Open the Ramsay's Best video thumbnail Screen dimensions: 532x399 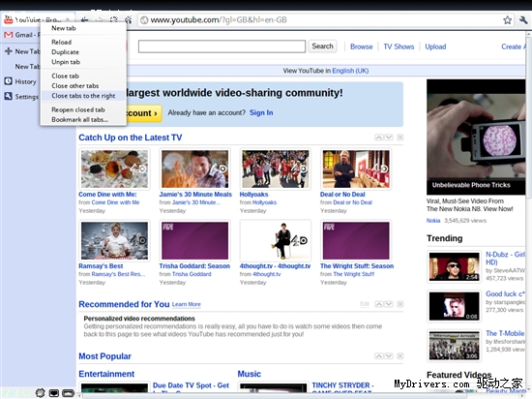(115, 241)
